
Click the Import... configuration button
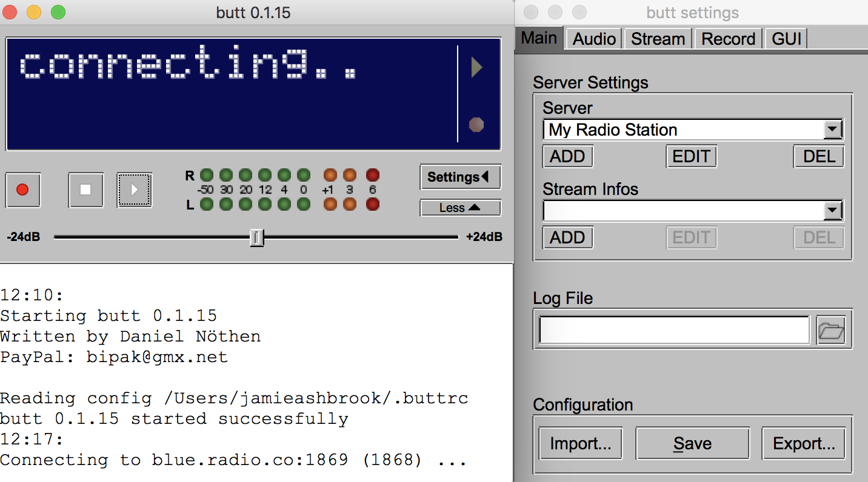pos(580,444)
